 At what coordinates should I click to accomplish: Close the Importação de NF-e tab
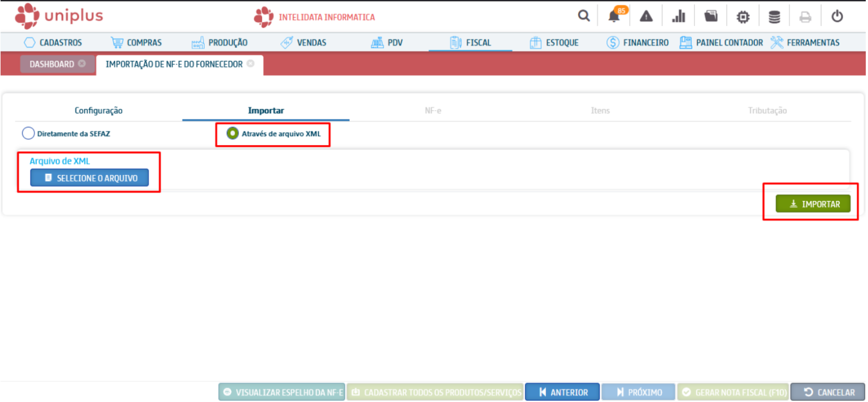[250, 64]
